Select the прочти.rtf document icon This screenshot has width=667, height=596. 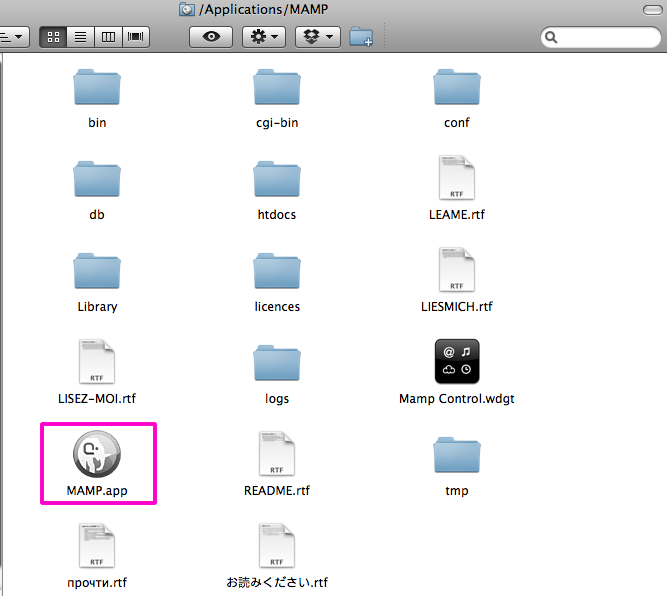click(97, 545)
